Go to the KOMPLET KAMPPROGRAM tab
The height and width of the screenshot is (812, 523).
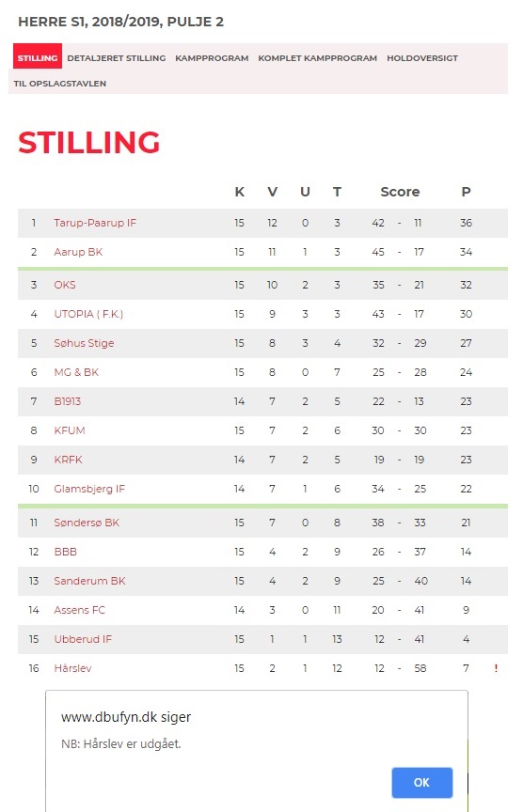pos(317,58)
